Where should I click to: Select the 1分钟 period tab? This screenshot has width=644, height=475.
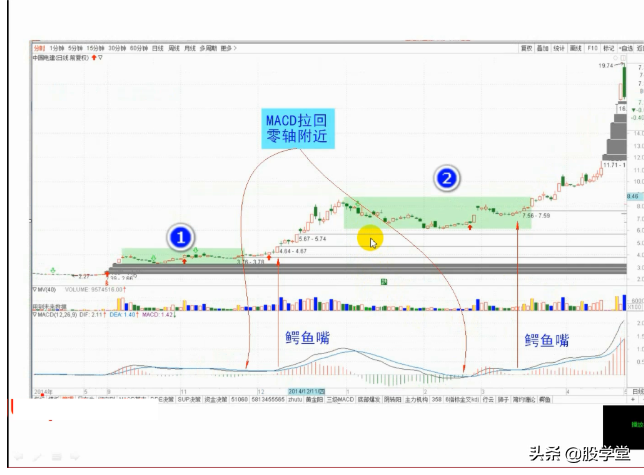click(x=57, y=48)
